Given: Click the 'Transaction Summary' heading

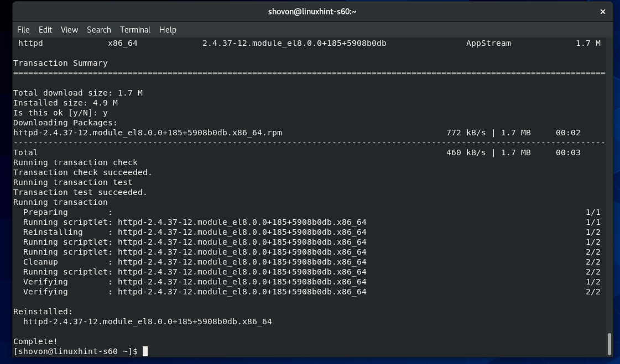Looking at the screenshot, I should point(60,63).
